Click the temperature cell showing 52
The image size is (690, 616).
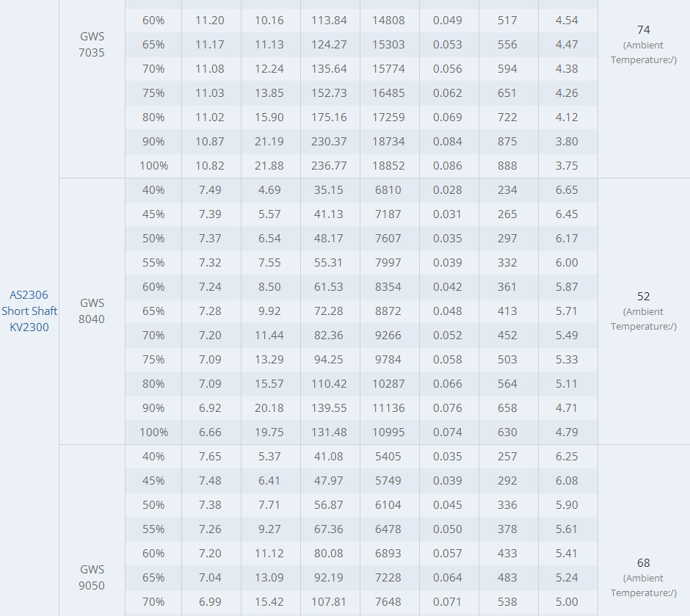pyautogui.click(x=643, y=297)
